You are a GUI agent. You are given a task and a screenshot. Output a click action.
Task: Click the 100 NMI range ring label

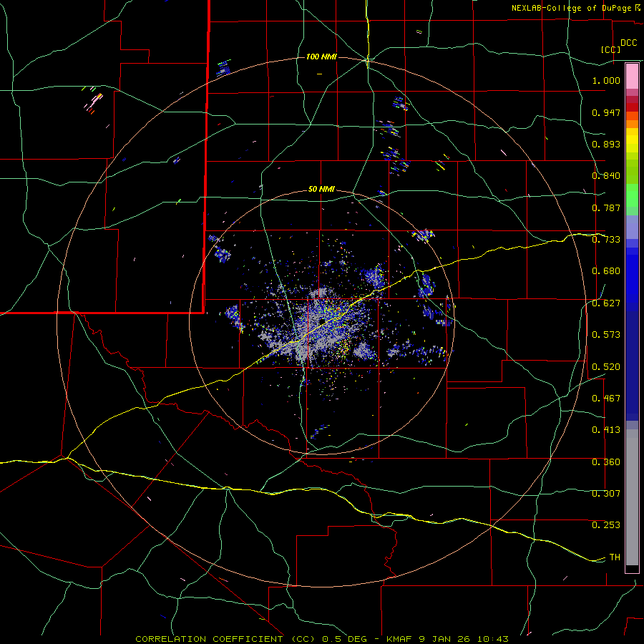321,57
